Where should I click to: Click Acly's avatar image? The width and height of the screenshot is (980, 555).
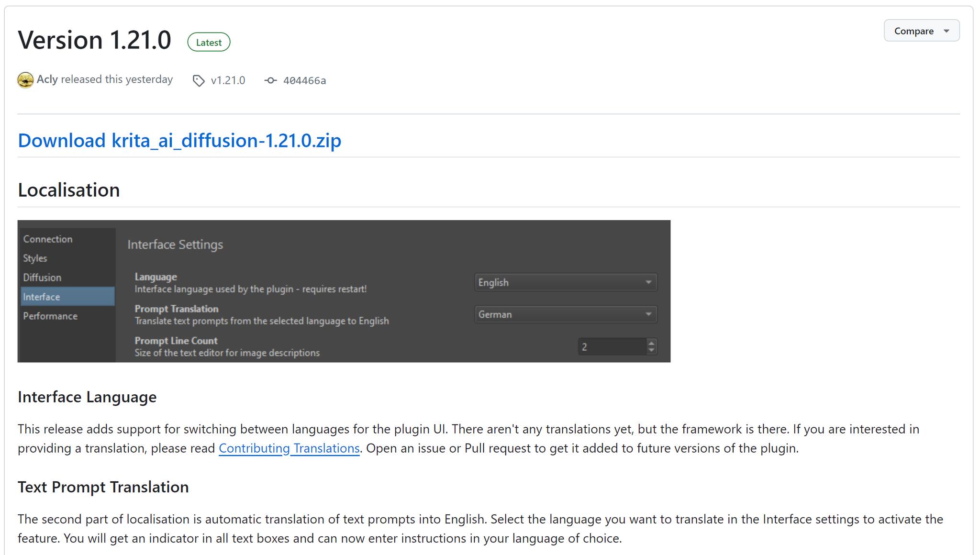[25, 80]
